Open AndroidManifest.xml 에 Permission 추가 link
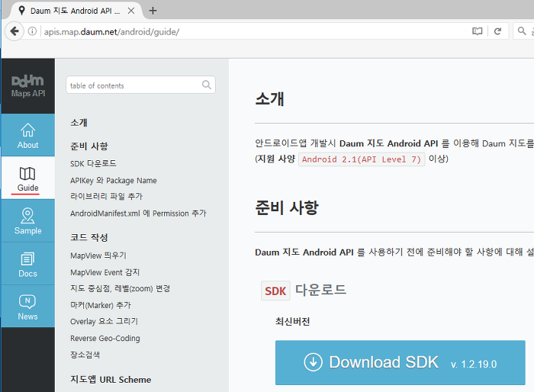This screenshot has height=392, width=534. pyautogui.click(x=138, y=214)
